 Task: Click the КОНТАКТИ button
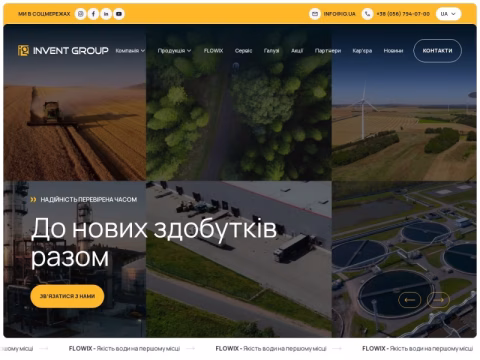click(x=437, y=51)
